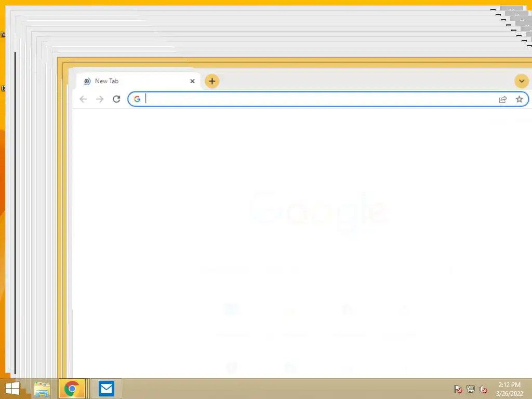Click the muted volume tray icon
The width and height of the screenshot is (532, 399).
pos(483,389)
